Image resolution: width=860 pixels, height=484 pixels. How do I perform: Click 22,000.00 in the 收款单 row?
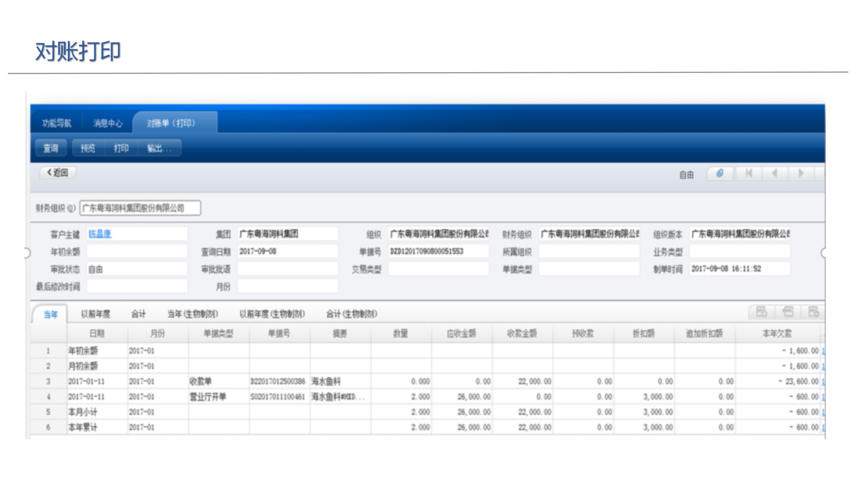[523, 381]
